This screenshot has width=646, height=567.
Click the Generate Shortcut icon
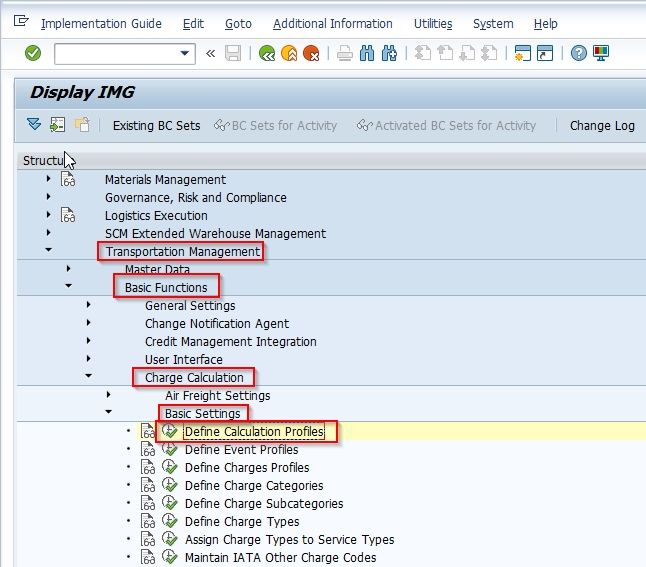[545, 53]
